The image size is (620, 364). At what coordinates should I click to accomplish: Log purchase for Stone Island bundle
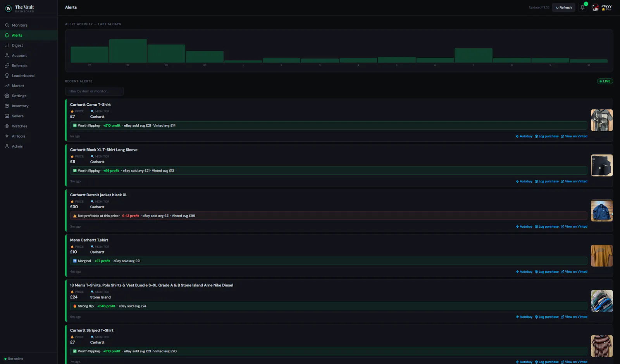[x=546, y=317]
